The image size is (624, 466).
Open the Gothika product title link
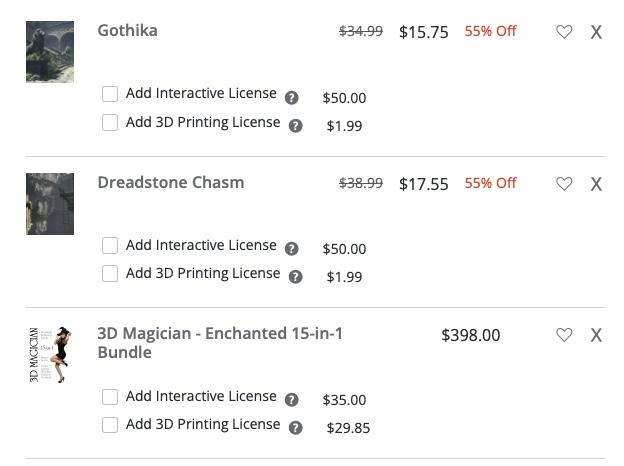coord(127,30)
